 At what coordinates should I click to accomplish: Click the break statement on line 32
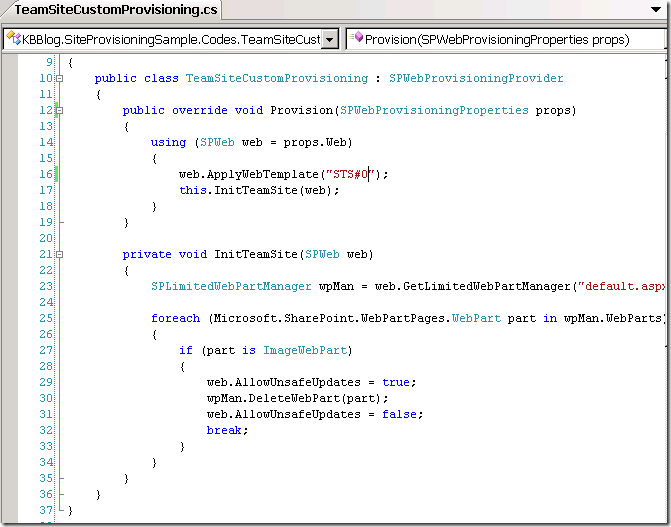tap(227, 430)
